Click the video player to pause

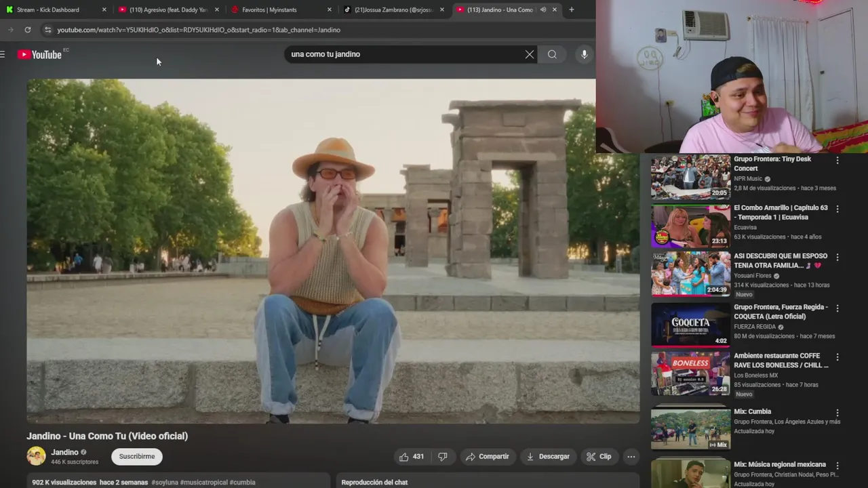click(333, 251)
